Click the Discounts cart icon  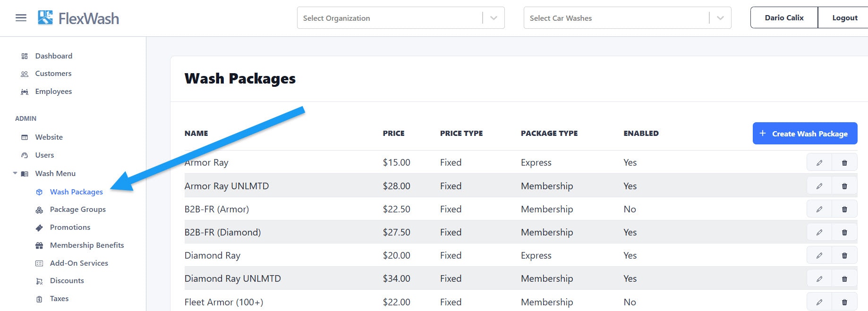(40, 281)
